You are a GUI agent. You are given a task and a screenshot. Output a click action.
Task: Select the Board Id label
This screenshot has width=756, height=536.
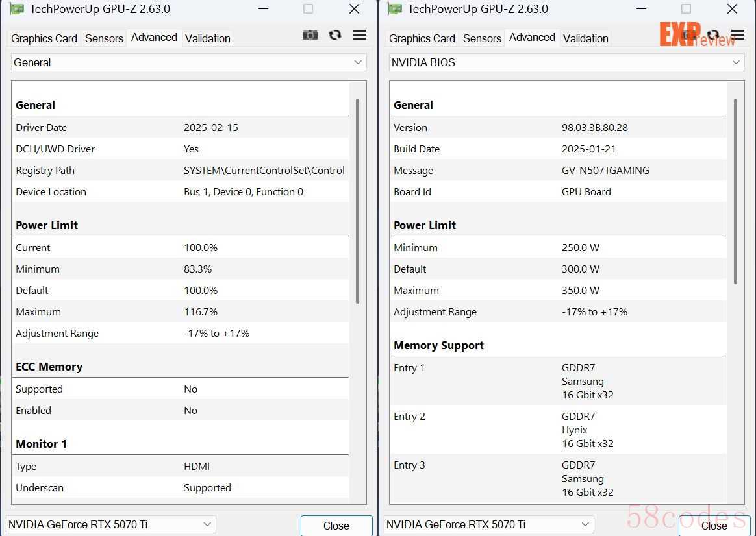[412, 191]
